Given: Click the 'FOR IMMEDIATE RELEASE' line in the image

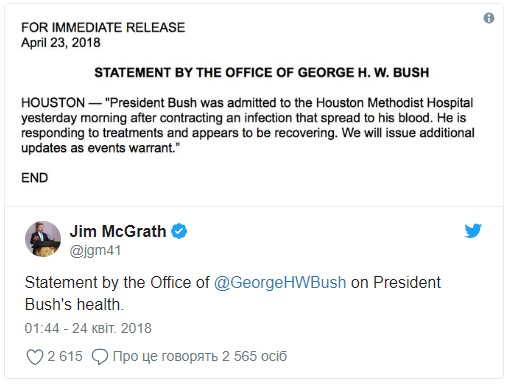Looking at the screenshot, I should tap(103, 27).
